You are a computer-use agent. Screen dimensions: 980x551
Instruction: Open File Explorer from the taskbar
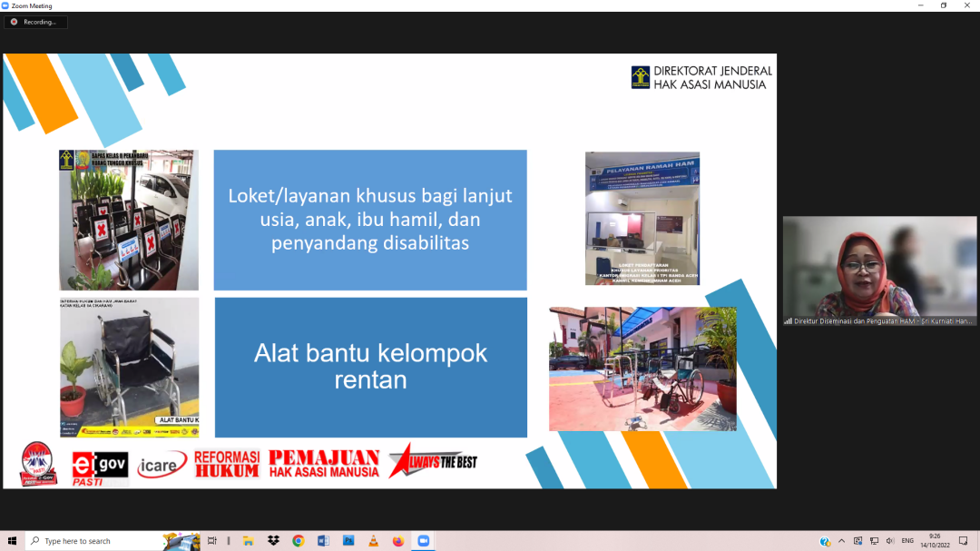pos(248,541)
